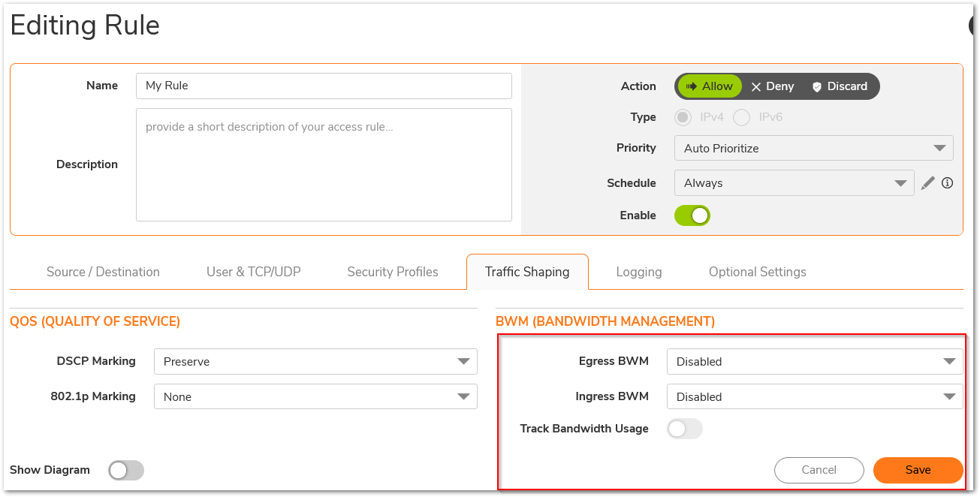Select the Traffic Shaping tab
The height and width of the screenshot is (497, 980).
(x=527, y=272)
